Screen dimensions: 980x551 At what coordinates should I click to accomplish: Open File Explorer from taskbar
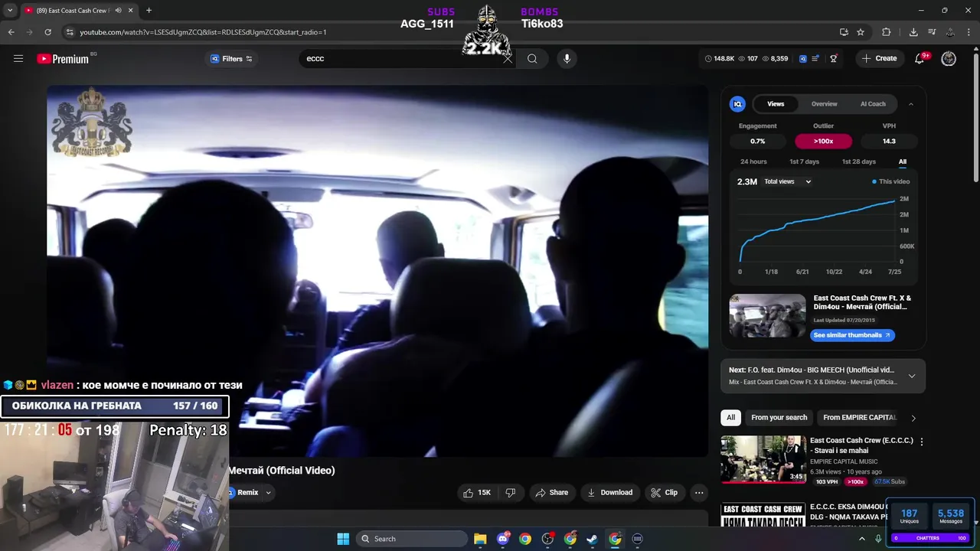[x=480, y=539]
